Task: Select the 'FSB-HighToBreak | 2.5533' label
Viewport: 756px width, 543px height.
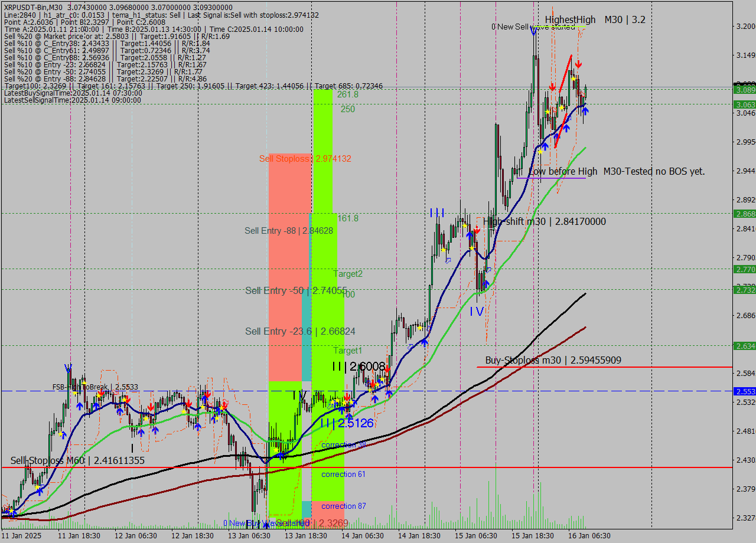Action: (x=95, y=387)
